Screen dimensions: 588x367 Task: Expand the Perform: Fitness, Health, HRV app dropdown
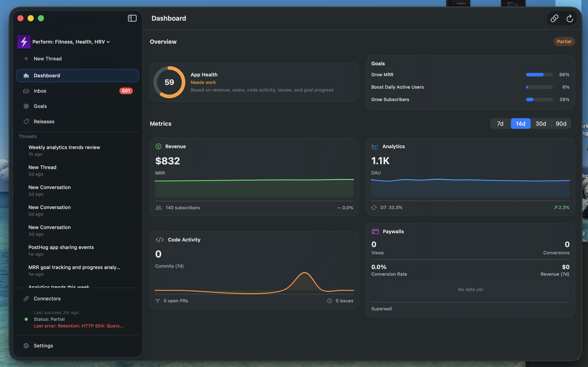coord(71,42)
